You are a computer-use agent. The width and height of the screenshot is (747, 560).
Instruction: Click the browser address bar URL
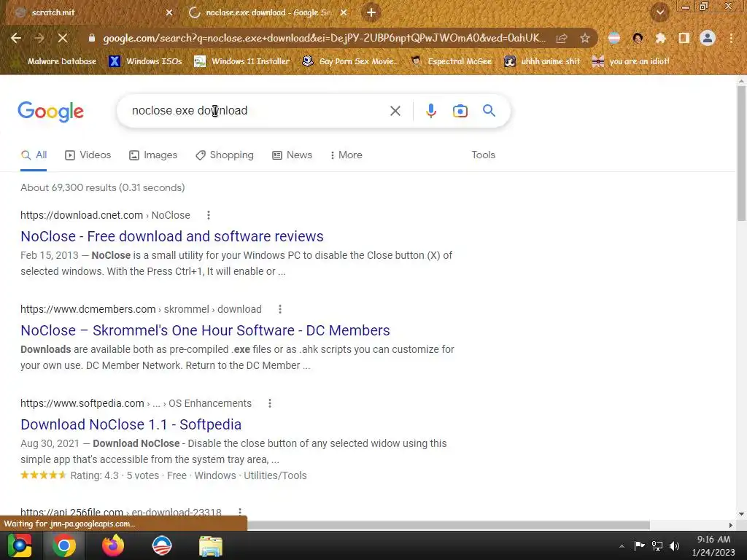coord(324,38)
